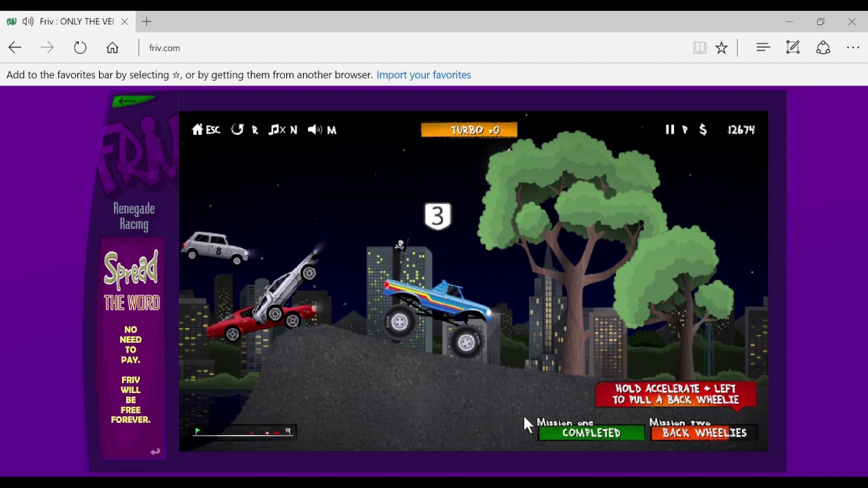This screenshot has width=868, height=488.
Task: Pause the game with the pause icon
Action: pyautogui.click(x=670, y=129)
